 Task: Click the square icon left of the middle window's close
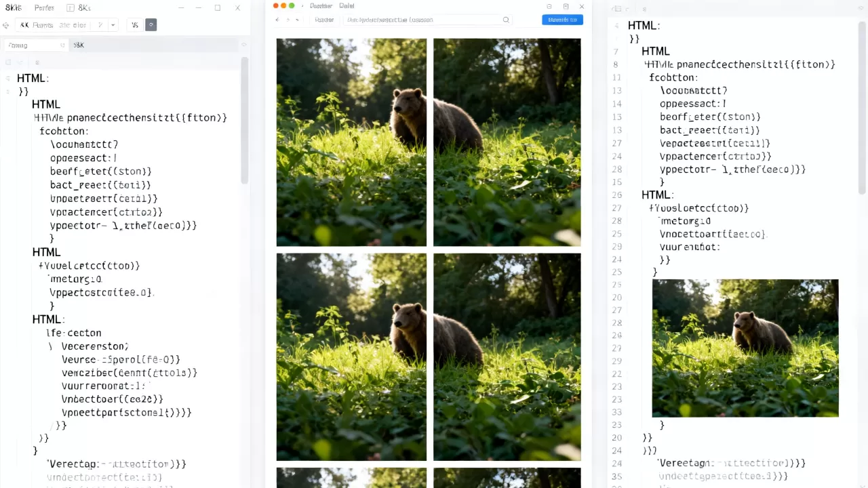pyautogui.click(x=566, y=7)
